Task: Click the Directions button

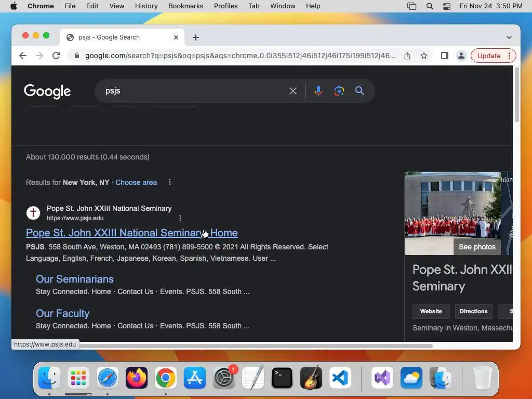Action: click(473, 312)
